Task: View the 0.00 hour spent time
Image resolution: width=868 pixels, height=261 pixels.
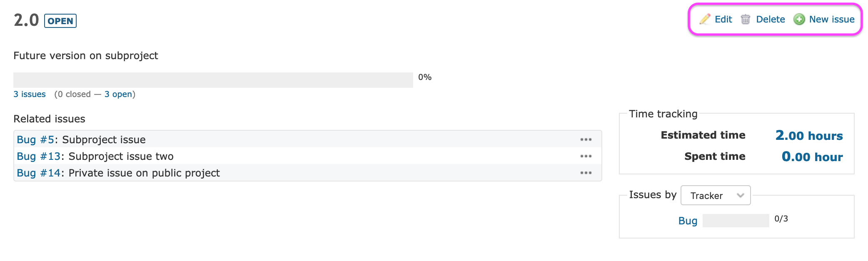Action: 812,157
